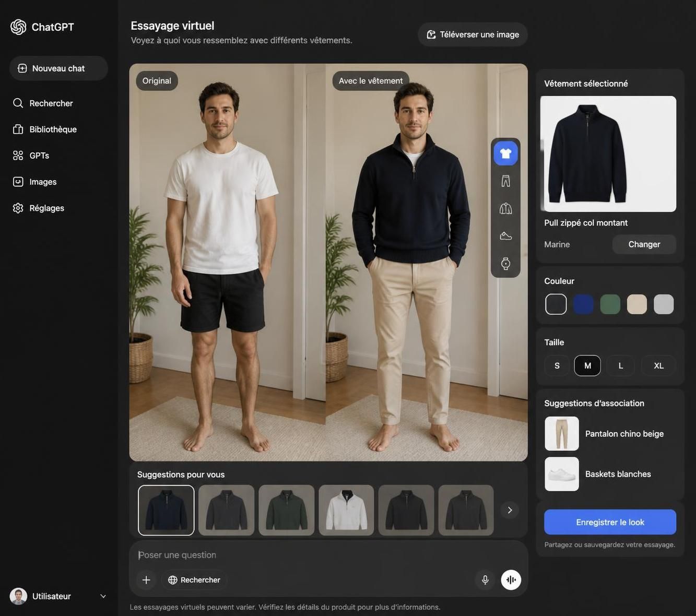Select the white pullover suggestion thumbnail
This screenshot has height=616, width=696.
(347, 511)
